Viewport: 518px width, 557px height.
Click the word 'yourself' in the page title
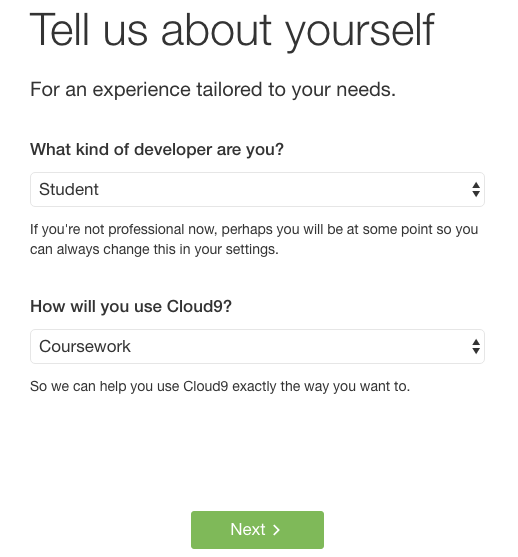(360, 31)
